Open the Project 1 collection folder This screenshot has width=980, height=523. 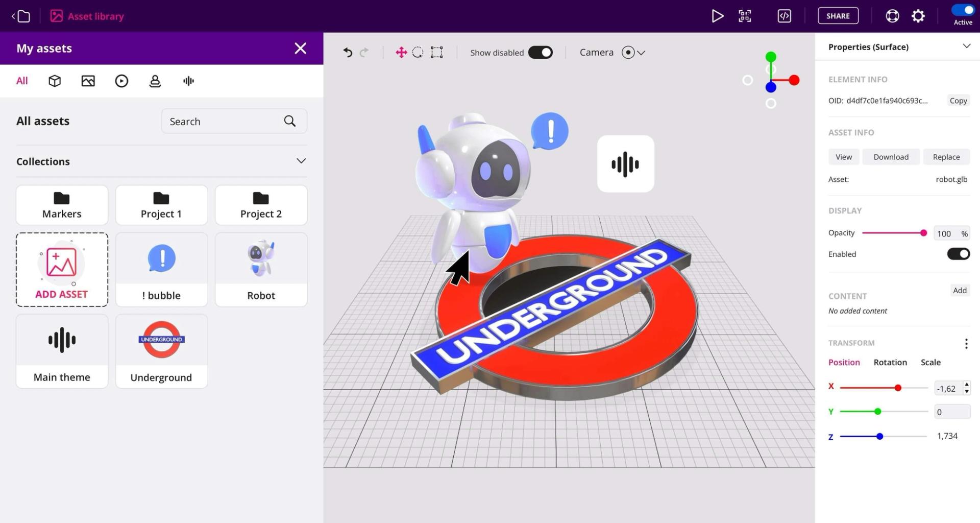click(161, 205)
